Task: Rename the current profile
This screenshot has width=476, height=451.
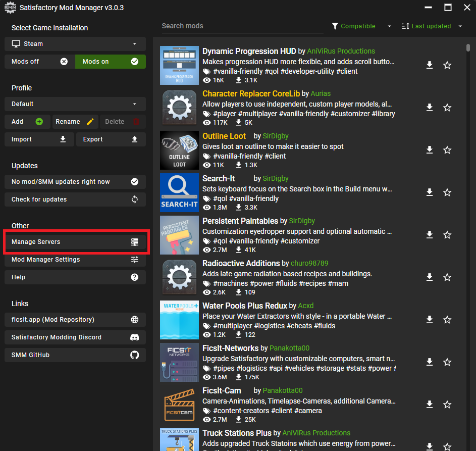Action: click(75, 122)
